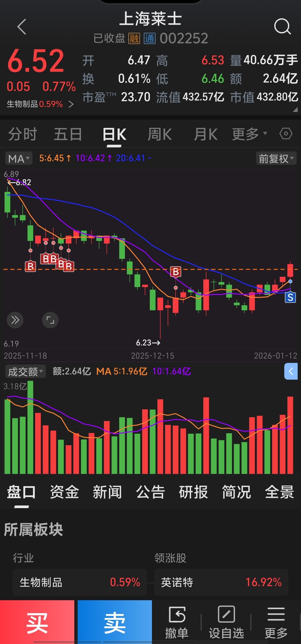
Task: Tap the fullscreen chart icon
Action: (x=50, y=320)
